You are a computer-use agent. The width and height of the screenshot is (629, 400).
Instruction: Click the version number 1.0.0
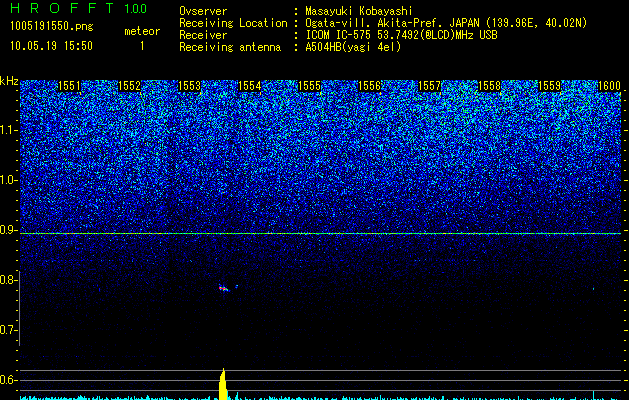[135, 8]
